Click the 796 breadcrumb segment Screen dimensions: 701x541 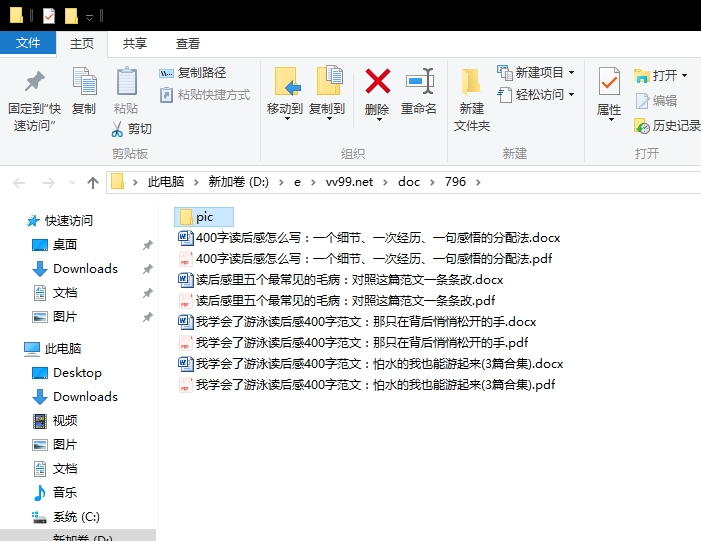455,182
